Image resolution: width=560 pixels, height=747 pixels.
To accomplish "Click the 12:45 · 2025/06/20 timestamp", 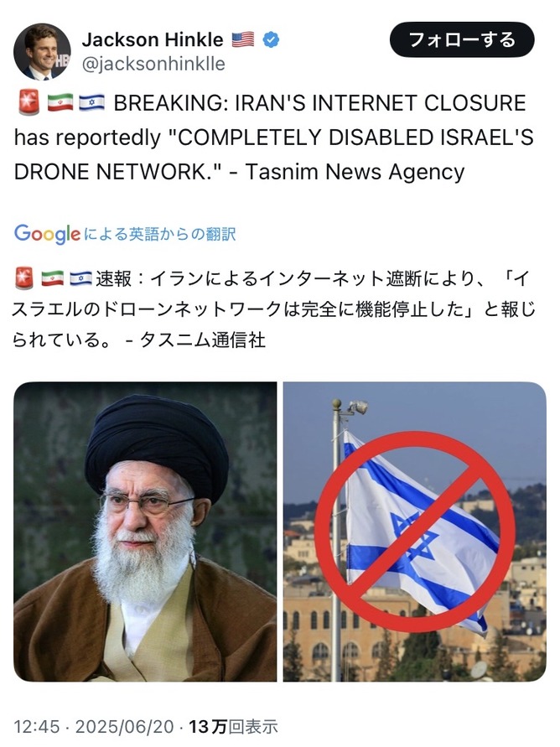I will (94, 727).
